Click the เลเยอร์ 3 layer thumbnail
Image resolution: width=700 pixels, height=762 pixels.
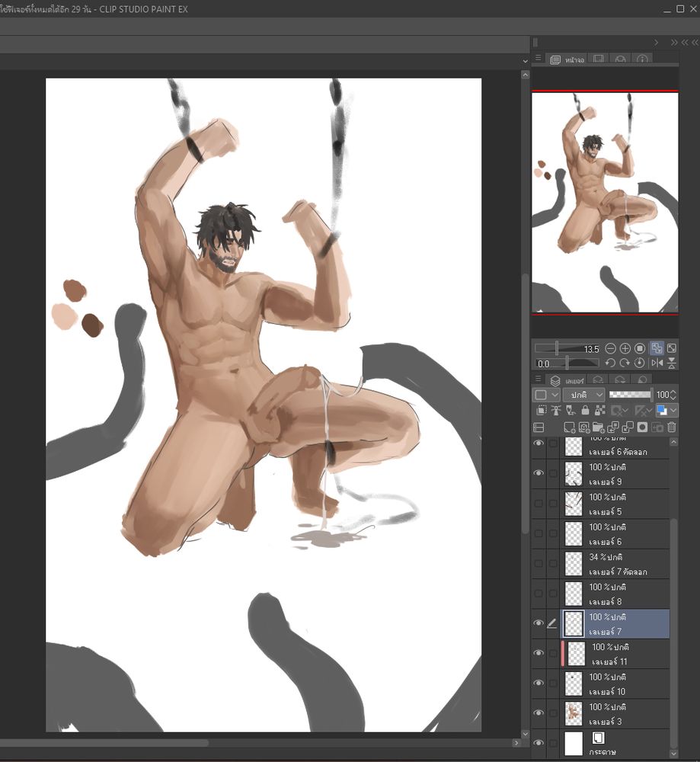(x=574, y=713)
